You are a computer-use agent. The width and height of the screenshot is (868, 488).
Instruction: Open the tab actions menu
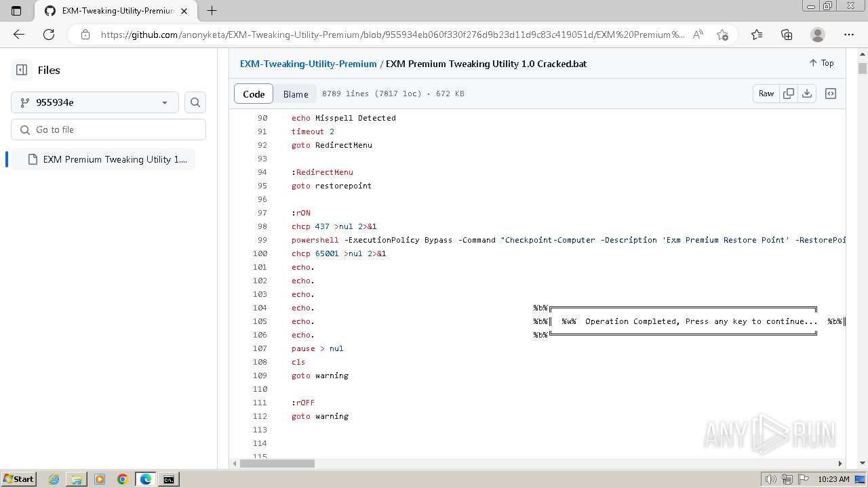coord(16,11)
